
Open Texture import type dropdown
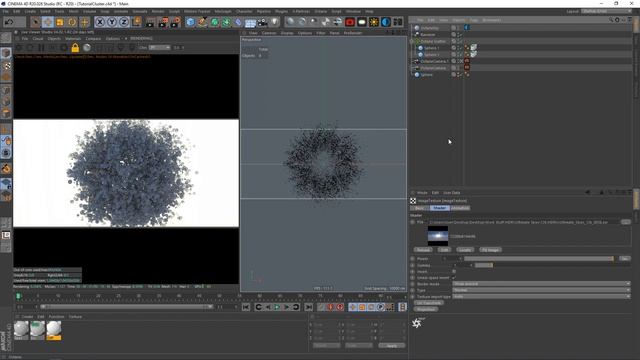(541, 296)
